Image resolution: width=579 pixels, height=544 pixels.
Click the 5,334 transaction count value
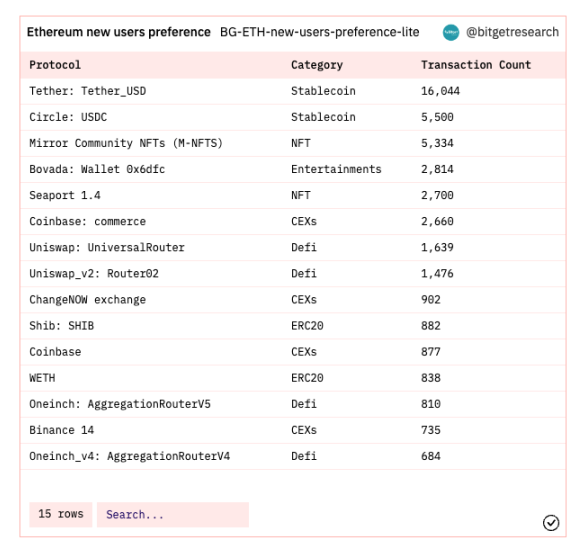437,143
